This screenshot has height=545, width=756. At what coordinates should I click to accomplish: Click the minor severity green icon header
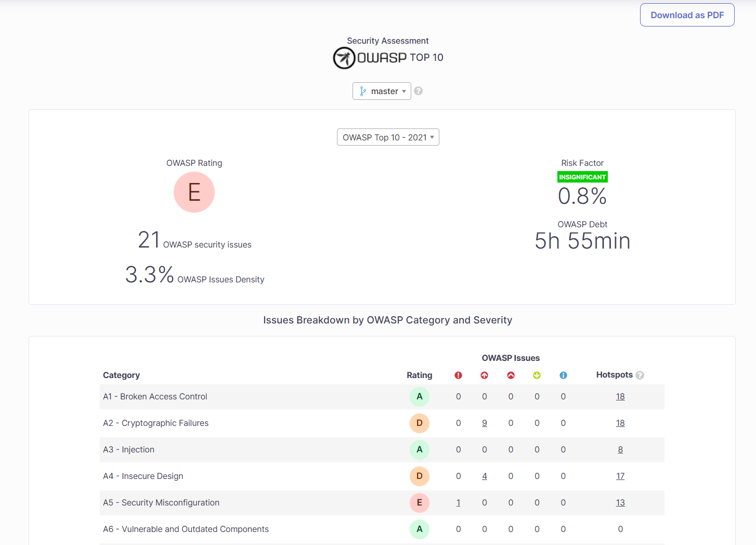point(537,375)
